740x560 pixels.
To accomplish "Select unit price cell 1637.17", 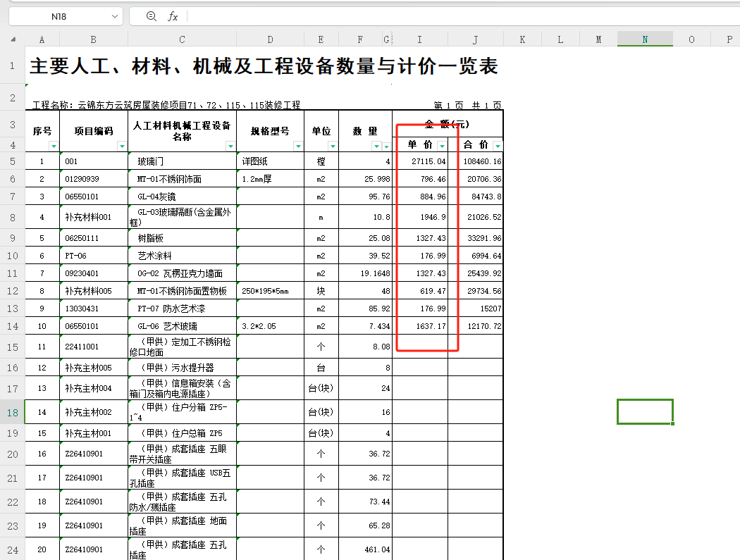I will click(420, 326).
